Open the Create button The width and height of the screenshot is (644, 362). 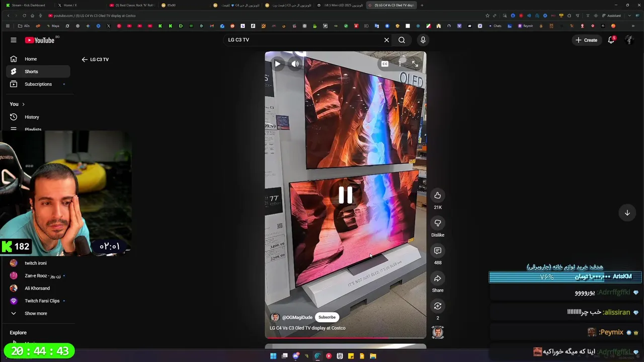pyautogui.click(x=586, y=40)
